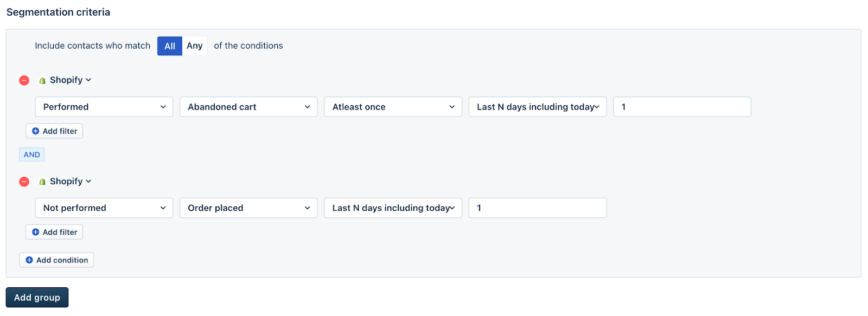Image resolution: width=868 pixels, height=316 pixels.
Task: Open time range dropdown for Order placed
Action: (x=393, y=208)
